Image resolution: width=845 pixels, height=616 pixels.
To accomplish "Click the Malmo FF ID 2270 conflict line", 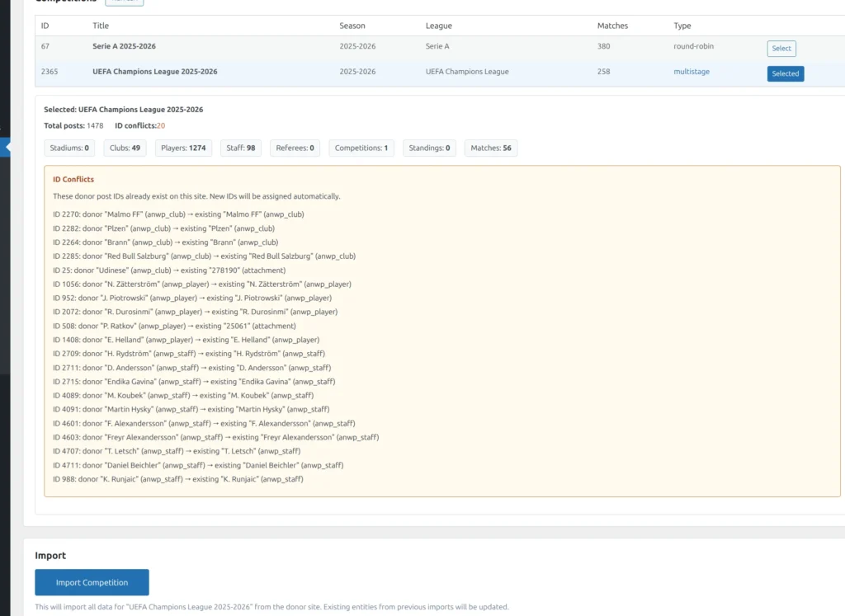I will pos(178,214).
